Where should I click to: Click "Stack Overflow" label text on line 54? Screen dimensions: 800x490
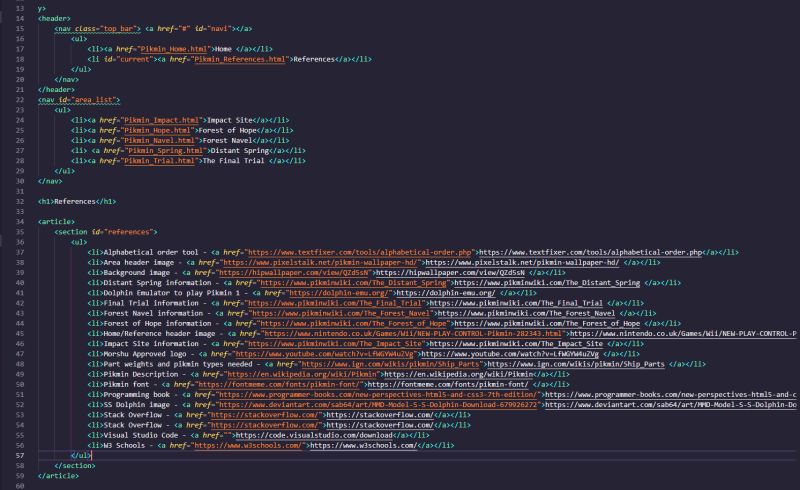coord(133,426)
